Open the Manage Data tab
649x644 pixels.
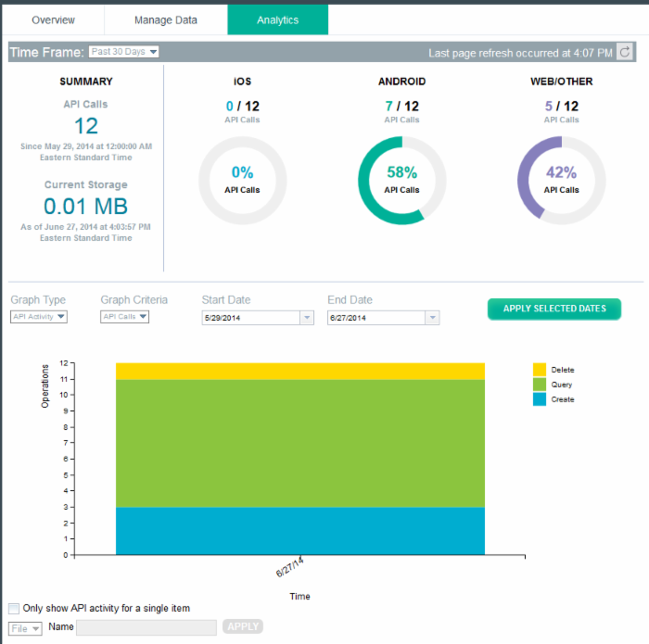pos(166,19)
